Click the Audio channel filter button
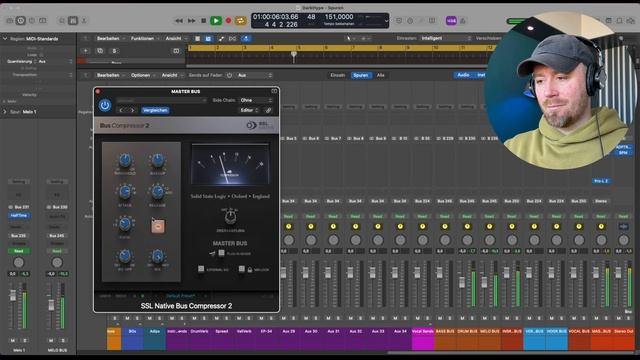This screenshot has height=360, width=640. (x=463, y=75)
